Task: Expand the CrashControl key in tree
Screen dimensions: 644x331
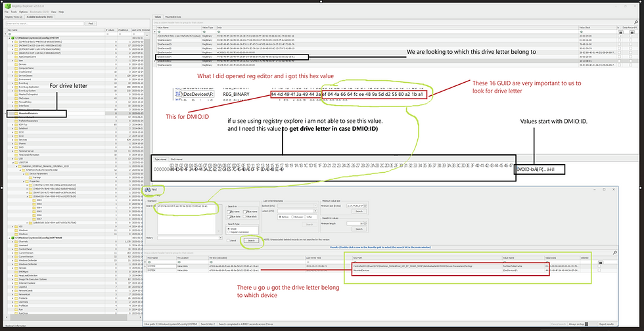Action: (12, 72)
